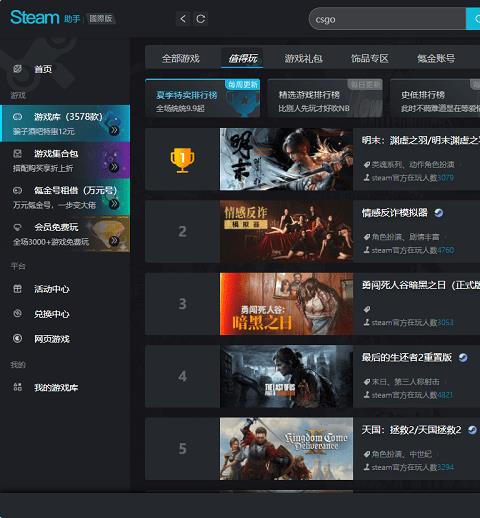Click the 勇闯死人谷暗黑之日 game title
The height and width of the screenshot is (518, 480).
point(421,285)
